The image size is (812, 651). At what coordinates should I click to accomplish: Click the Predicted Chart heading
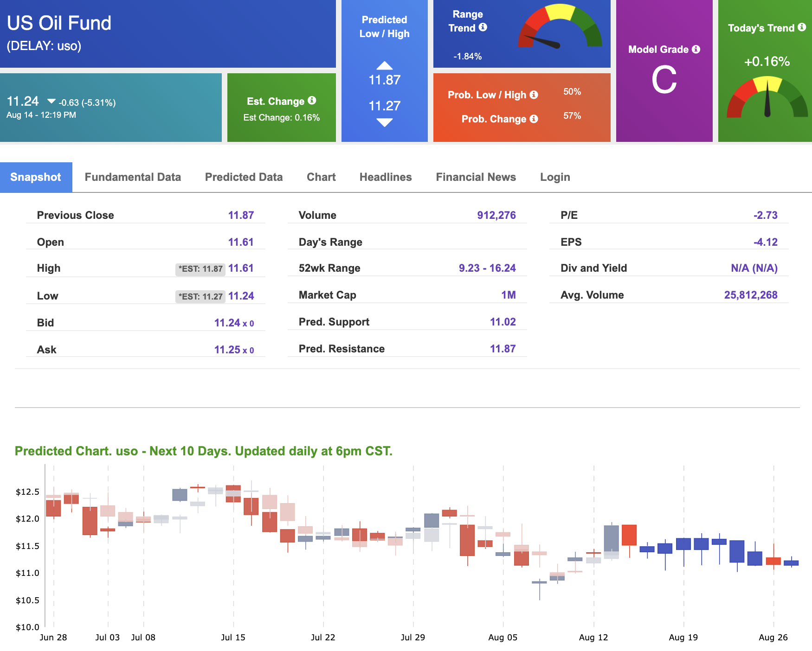pos(204,451)
